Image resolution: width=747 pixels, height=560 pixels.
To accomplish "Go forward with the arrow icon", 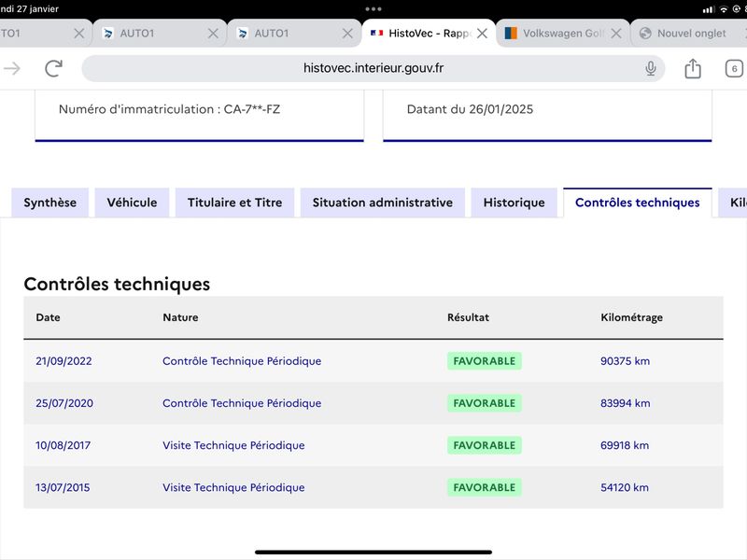I will pos(12,68).
